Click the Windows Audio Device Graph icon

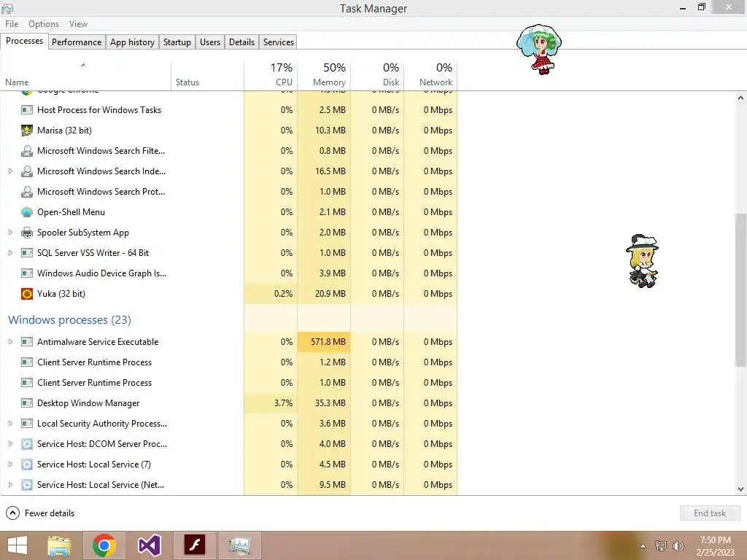tap(27, 273)
